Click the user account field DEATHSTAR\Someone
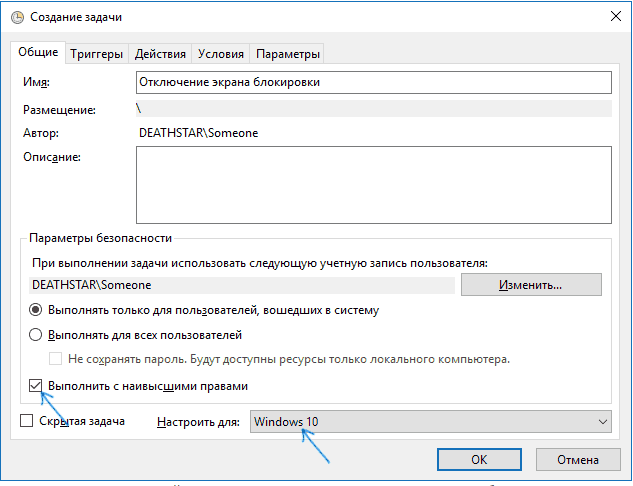The image size is (633, 486). pyautogui.click(x=242, y=285)
